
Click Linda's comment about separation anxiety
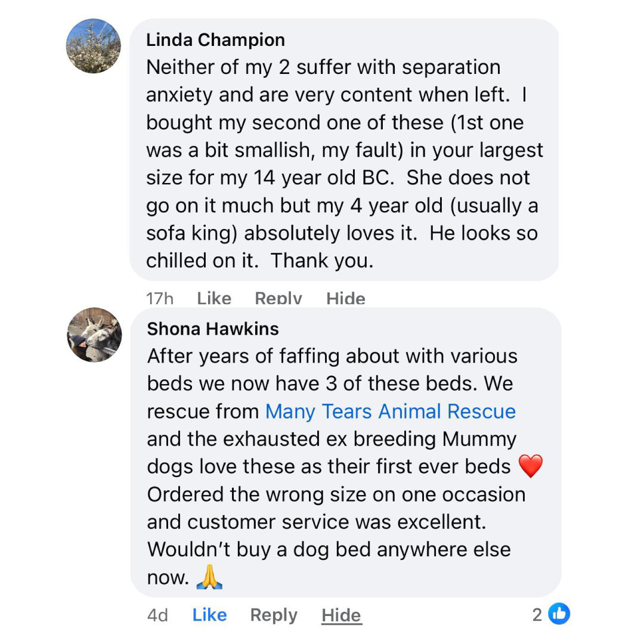pyautogui.click(x=323, y=81)
